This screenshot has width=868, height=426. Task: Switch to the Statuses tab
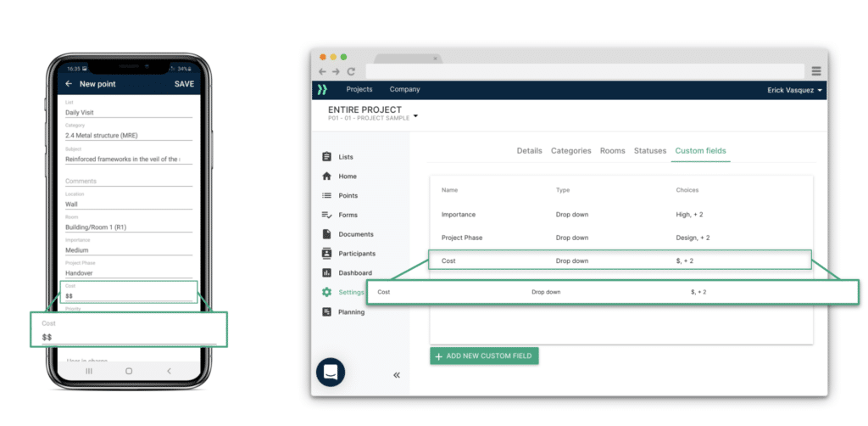pos(650,151)
